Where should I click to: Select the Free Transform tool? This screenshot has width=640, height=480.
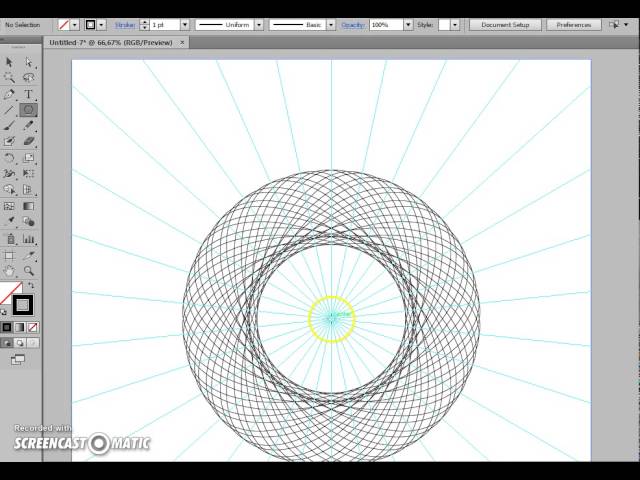pos(28,174)
